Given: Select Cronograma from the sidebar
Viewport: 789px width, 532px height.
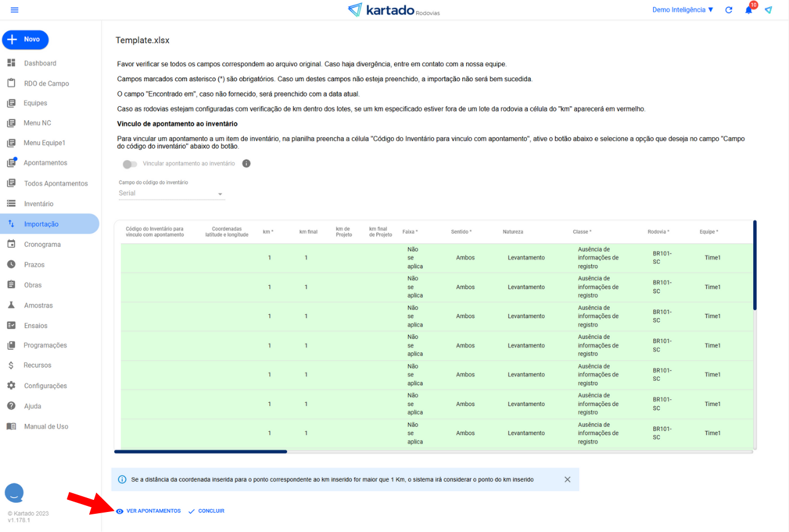Looking at the screenshot, I should pos(42,244).
